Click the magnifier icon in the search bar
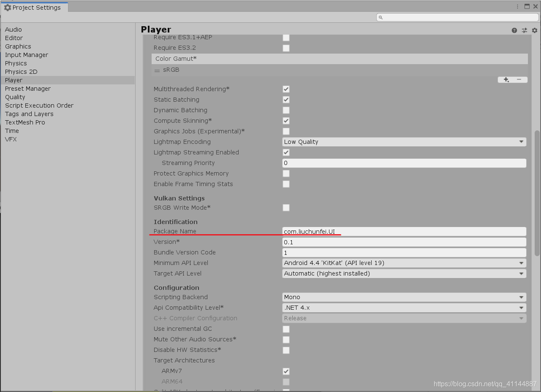 pos(381,17)
